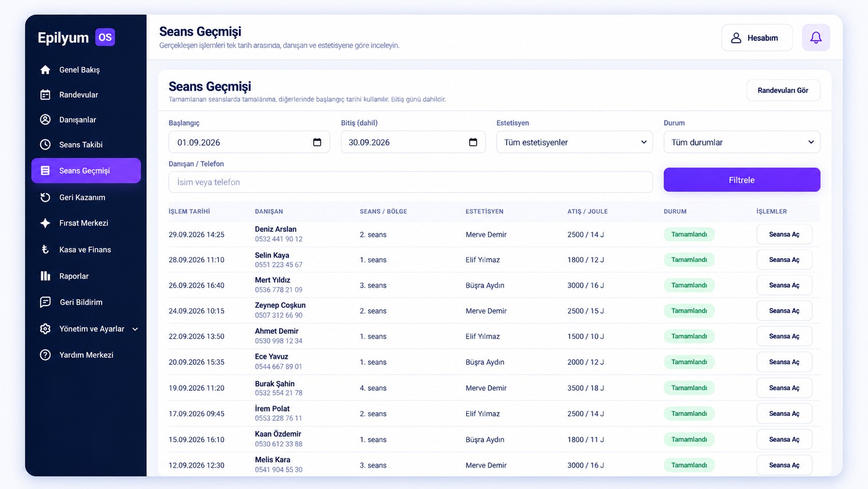Click the İŞLEM TARİHİ column header
The image size is (868, 489).
189,212
